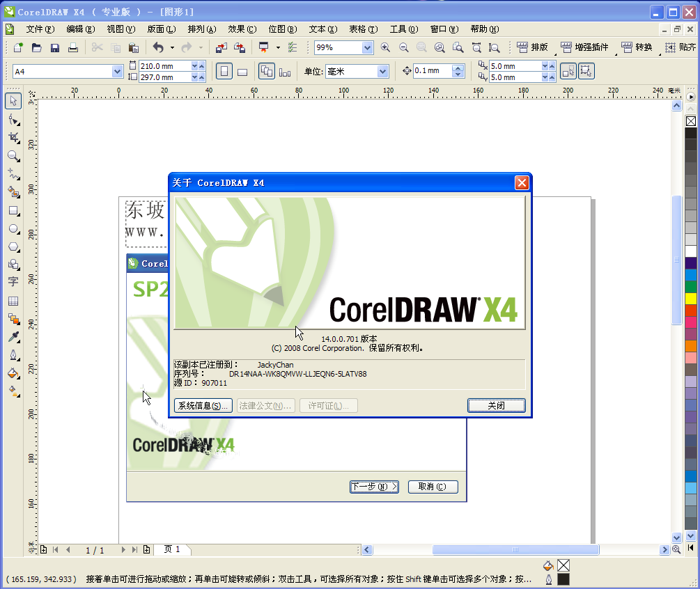Click the Save icon

[55, 47]
